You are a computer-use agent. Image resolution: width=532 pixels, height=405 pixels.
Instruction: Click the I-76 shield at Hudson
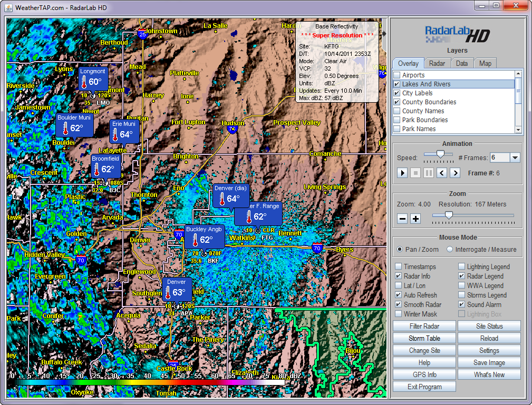[232, 129]
